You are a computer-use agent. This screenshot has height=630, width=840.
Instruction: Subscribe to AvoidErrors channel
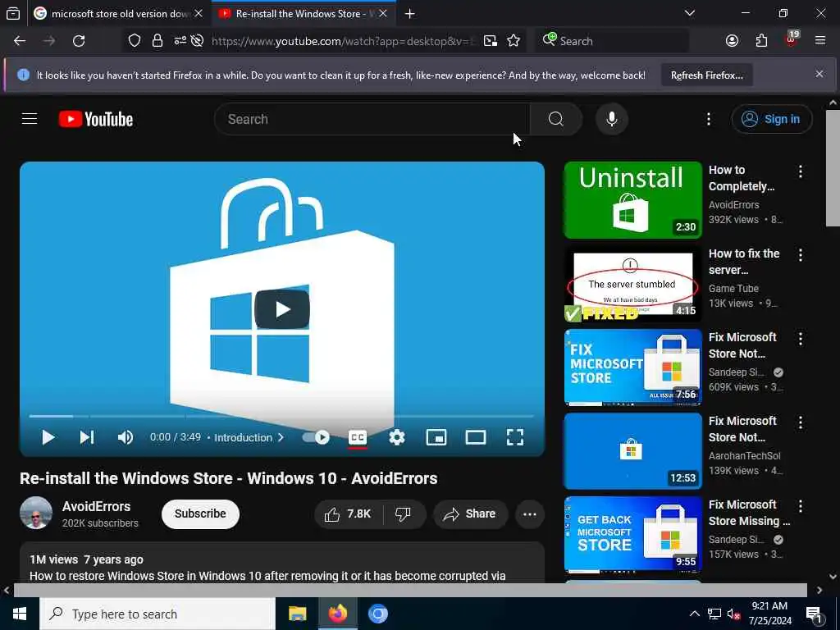tap(200, 514)
